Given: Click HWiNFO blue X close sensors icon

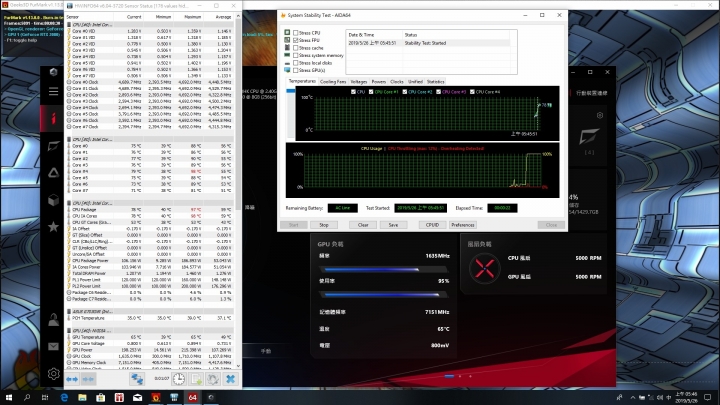Looking at the screenshot, I should pyautogui.click(x=231, y=379).
